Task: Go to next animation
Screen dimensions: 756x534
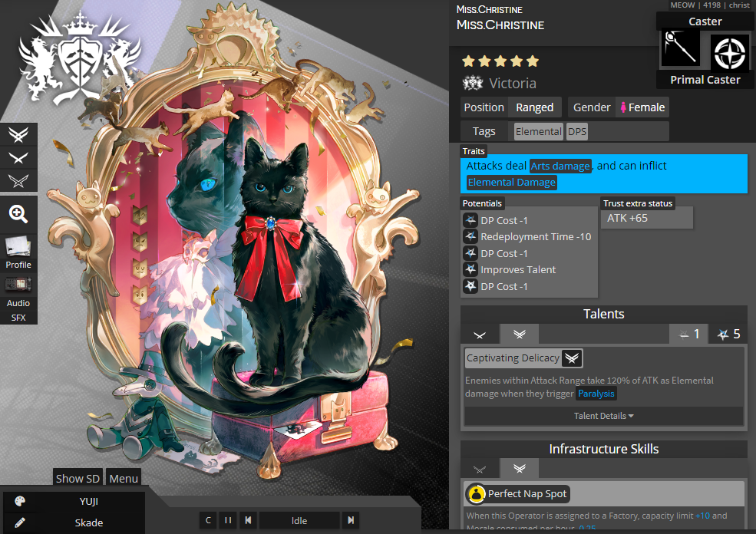Action: (351, 520)
